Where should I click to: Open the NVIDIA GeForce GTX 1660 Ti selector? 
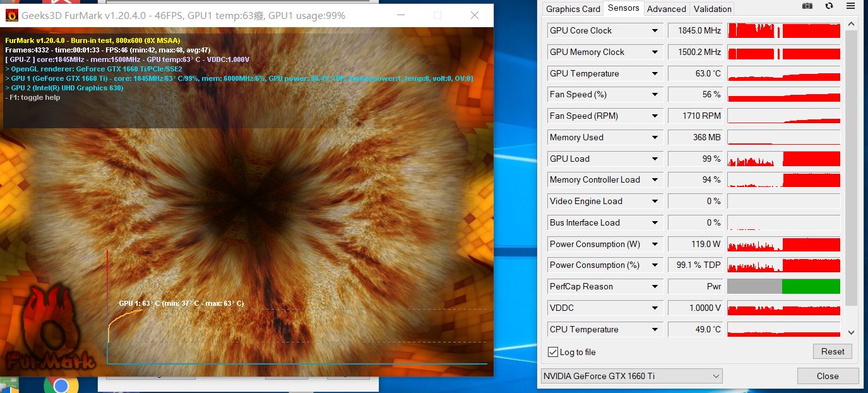[x=631, y=376]
